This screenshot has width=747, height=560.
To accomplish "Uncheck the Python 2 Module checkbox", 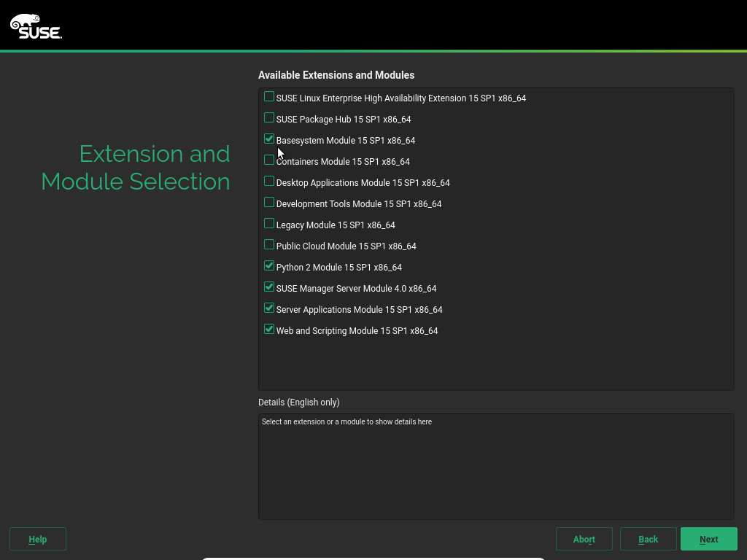I will (x=269, y=265).
